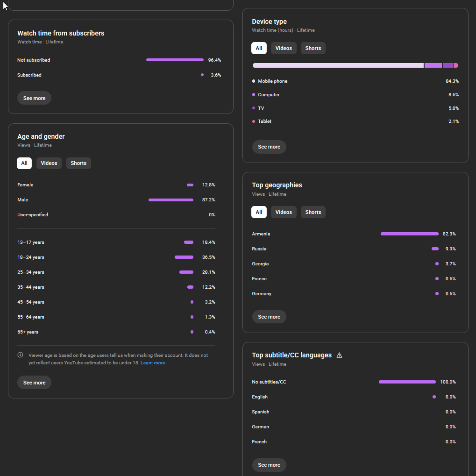This screenshot has height=476, width=476.
Task: Choose the All filter in Age and gender
Action: pyautogui.click(x=24, y=163)
